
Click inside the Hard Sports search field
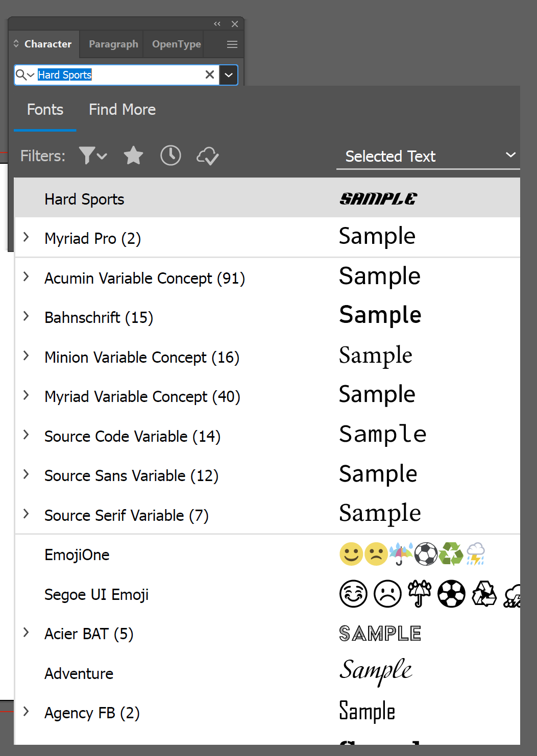coord(117,74)
